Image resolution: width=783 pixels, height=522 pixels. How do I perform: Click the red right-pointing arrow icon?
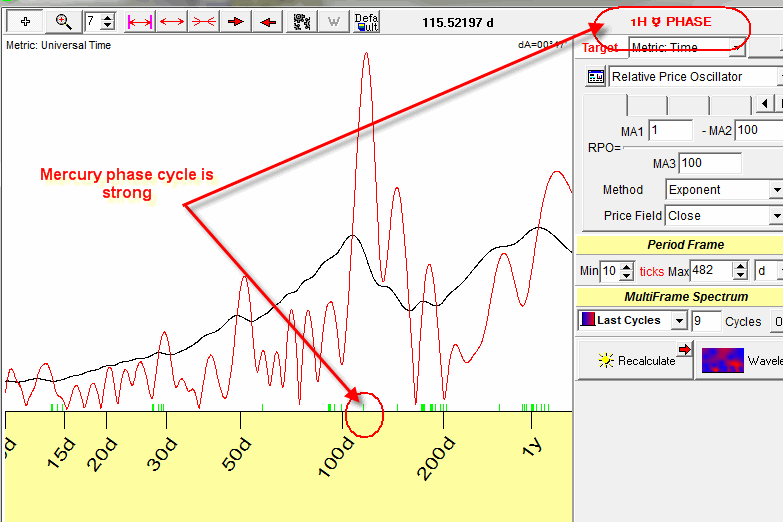click(x=236, y=21)
